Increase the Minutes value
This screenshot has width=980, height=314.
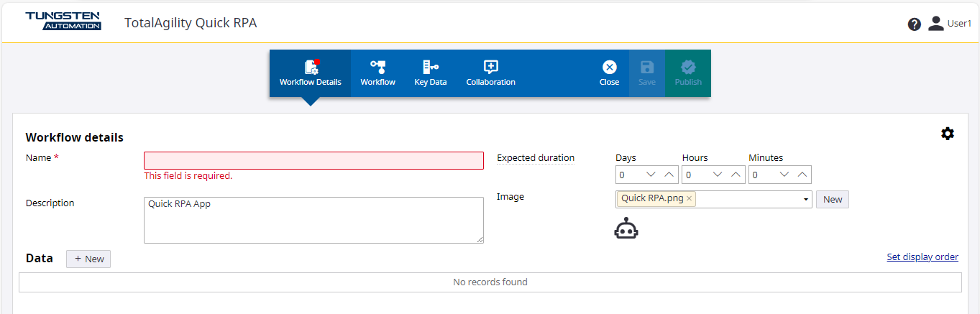pyautogui.click(x=802, y=175)
